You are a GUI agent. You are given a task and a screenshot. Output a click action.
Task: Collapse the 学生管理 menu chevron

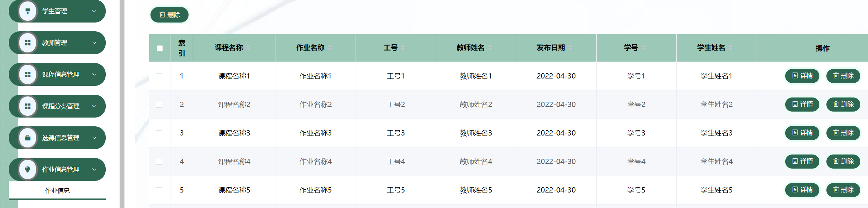[x=94, y=11]
